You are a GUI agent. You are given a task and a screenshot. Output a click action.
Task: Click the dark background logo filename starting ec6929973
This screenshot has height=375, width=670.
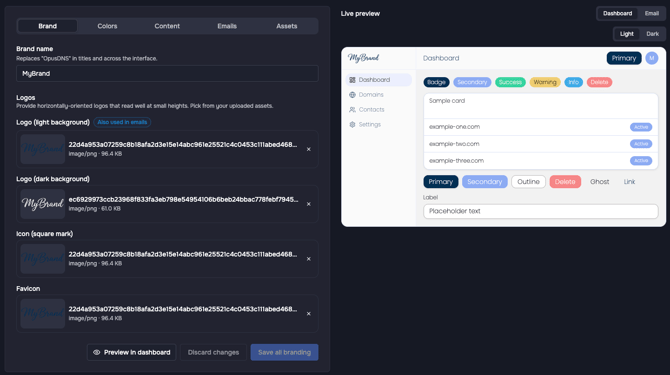point(183,199)
